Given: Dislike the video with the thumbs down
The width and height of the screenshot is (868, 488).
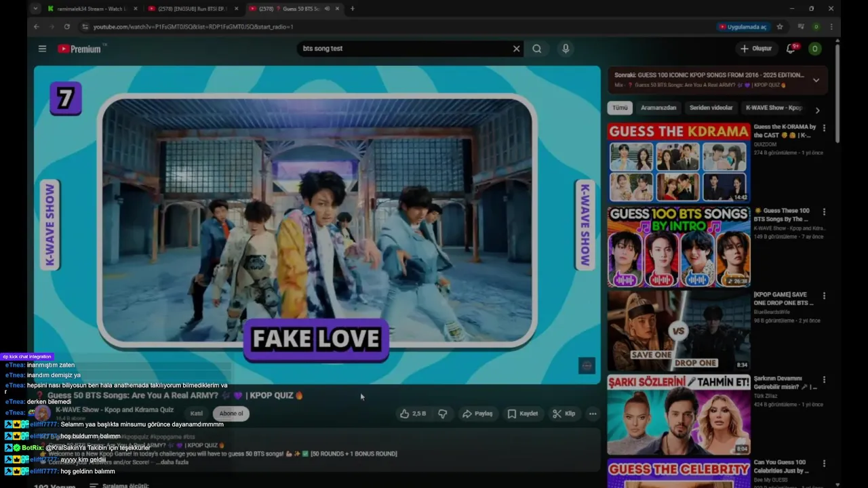Looking at the screenshot, I should pos(443,413).
